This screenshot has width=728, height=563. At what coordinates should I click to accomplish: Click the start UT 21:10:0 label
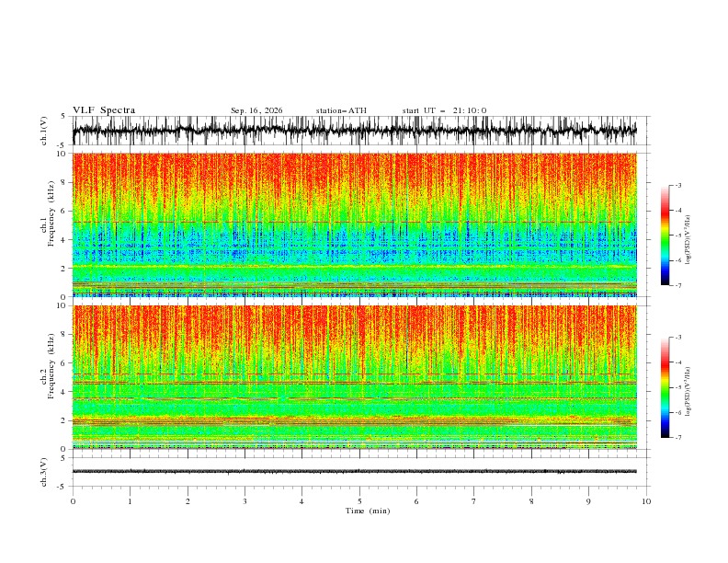click(444, 110)
